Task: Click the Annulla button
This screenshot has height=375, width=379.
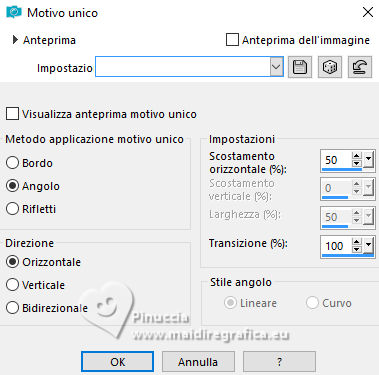Action: pyautogui.click(x=198, y=362)
